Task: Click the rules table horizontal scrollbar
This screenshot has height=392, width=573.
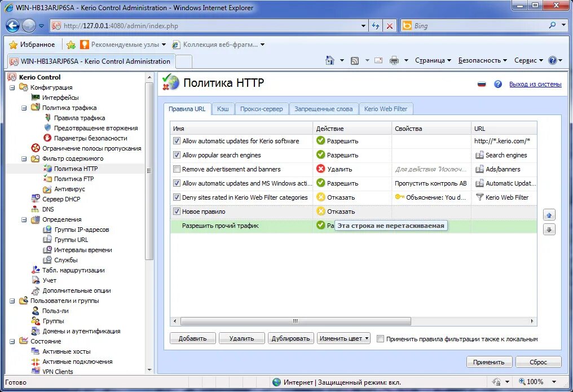Action: [296, 321]
